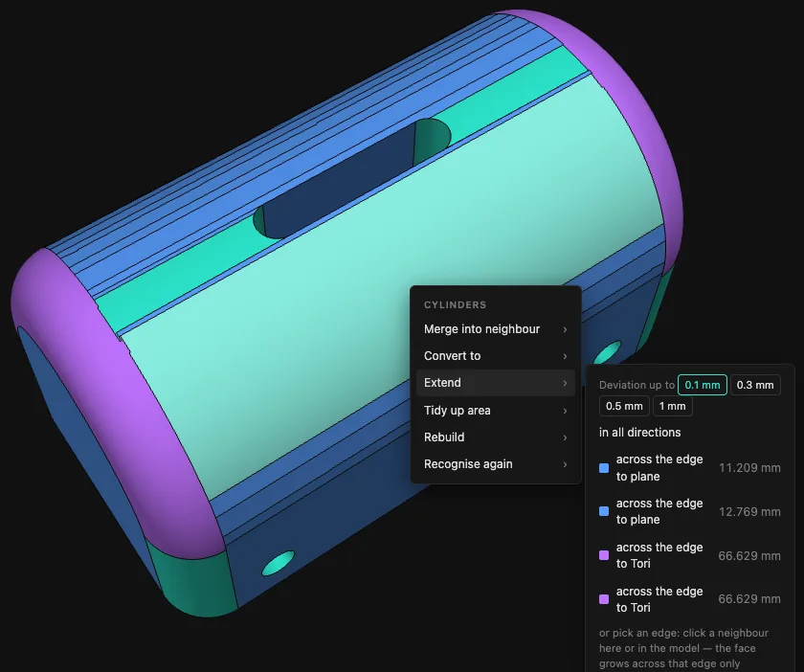
Task: Click the 11.209 mm value
Action: 749,468
